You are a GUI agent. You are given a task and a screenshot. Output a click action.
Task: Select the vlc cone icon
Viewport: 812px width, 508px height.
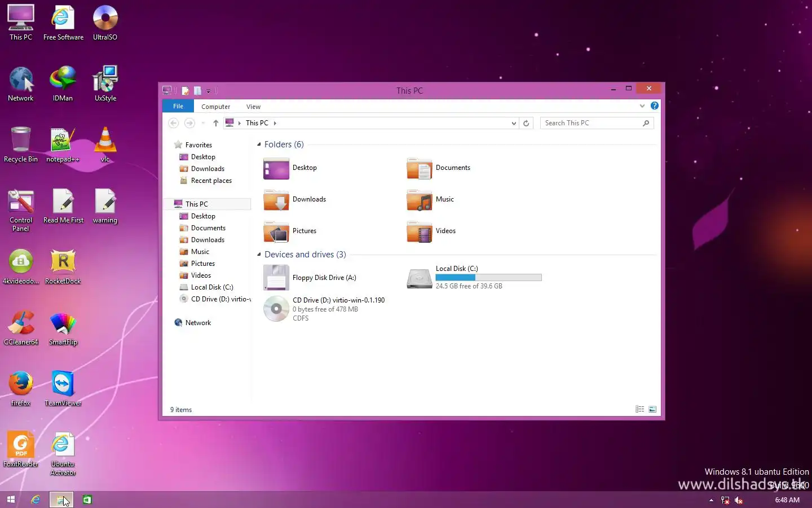(105, 144)
